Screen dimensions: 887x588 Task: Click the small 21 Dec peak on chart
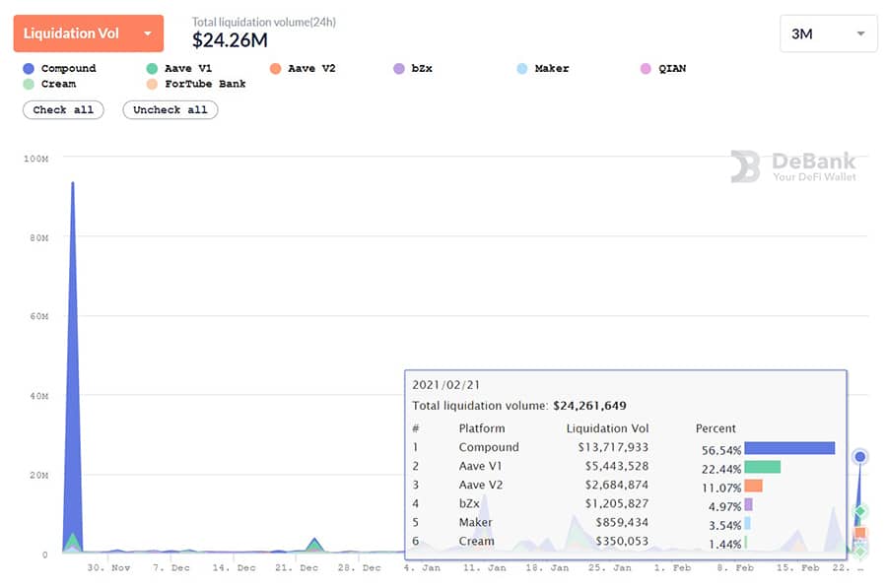tap(314, 545)
